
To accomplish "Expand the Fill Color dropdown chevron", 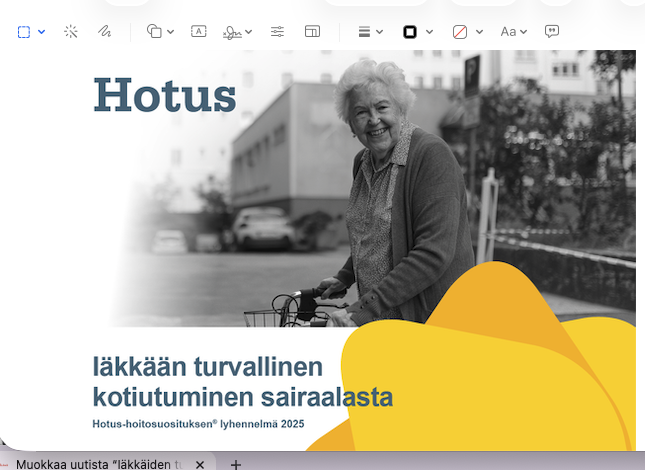I will point(480,32).
